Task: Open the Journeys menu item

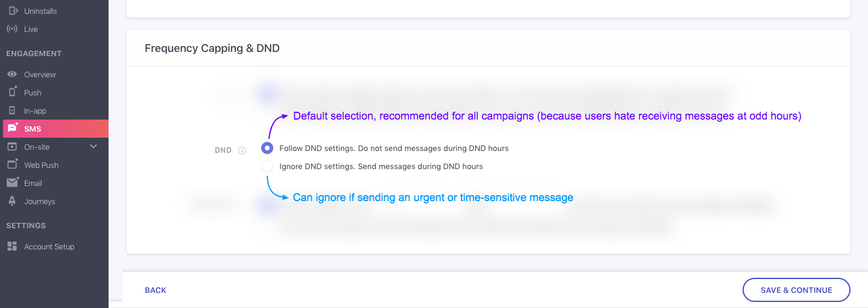Action: [x=40, y=201]
